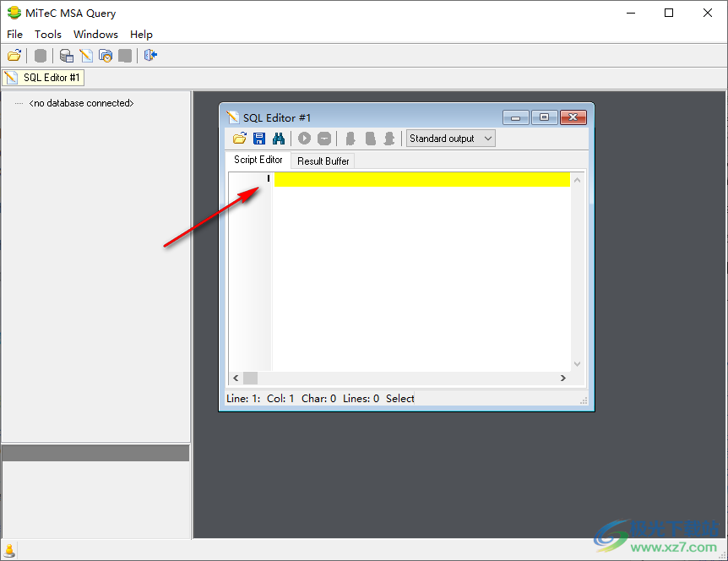This screenshot has width=728, height=561.
Task: Save script with the floppy disk icon
Action: coord(259,139)
